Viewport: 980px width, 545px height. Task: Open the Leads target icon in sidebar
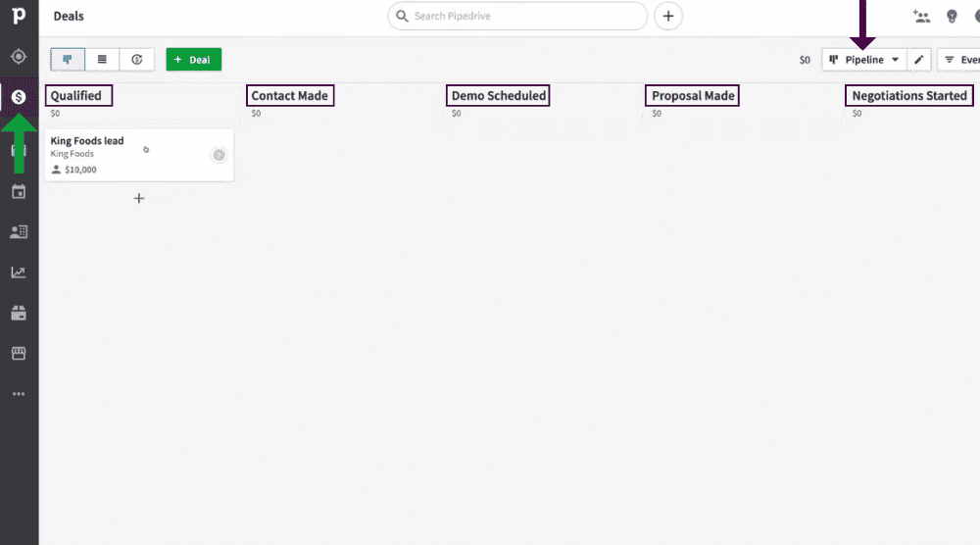(19, 56)
